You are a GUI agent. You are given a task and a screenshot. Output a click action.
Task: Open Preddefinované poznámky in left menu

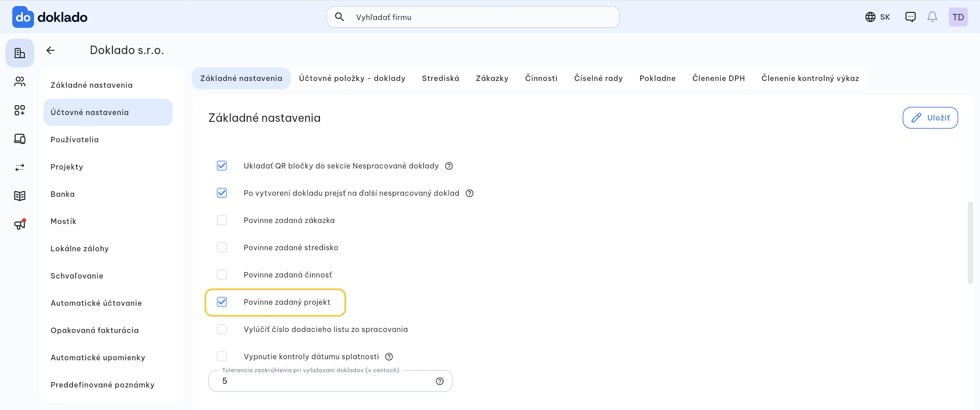(108, 384)
